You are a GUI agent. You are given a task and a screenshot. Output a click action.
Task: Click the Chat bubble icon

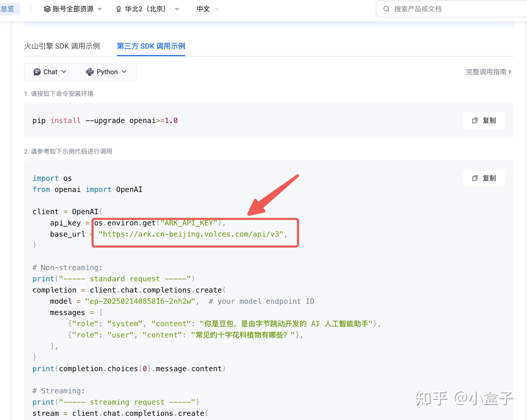click(37, 72)
